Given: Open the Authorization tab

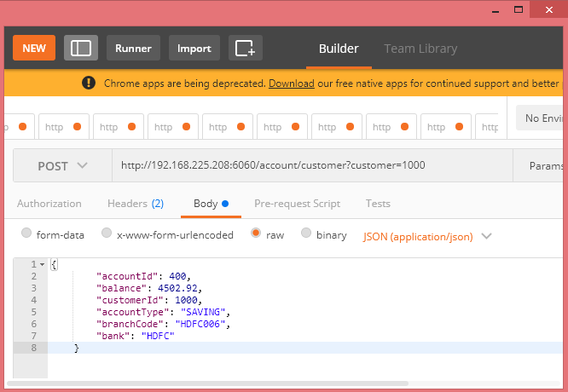Looking at the screenshot, I should (x=49, y=204).
